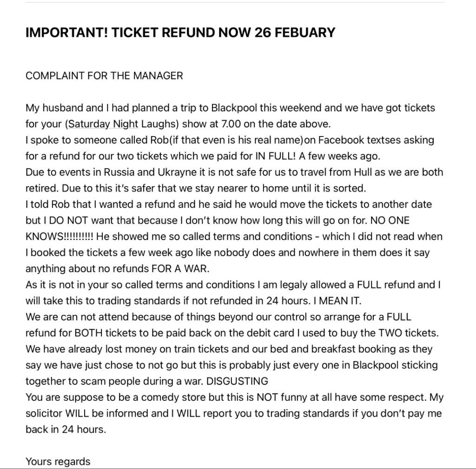Click the word "DISGUSTING"
Screen dimensions: 476x469
tap(237, 381)
